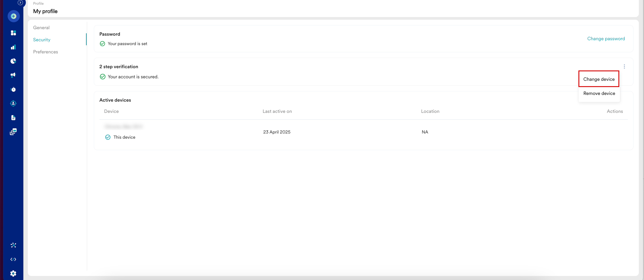Switch to the General tab

41,28
